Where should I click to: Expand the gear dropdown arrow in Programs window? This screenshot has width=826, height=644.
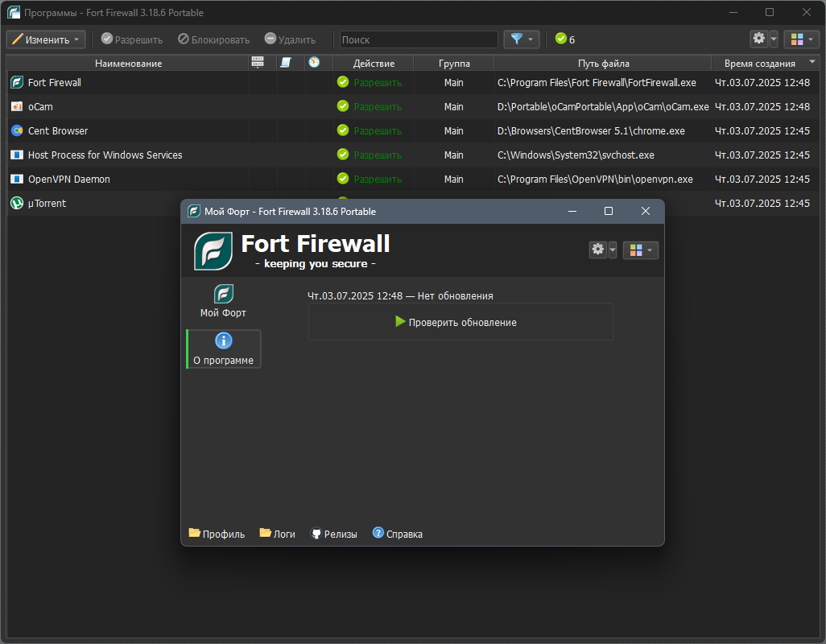pos(774,39)
